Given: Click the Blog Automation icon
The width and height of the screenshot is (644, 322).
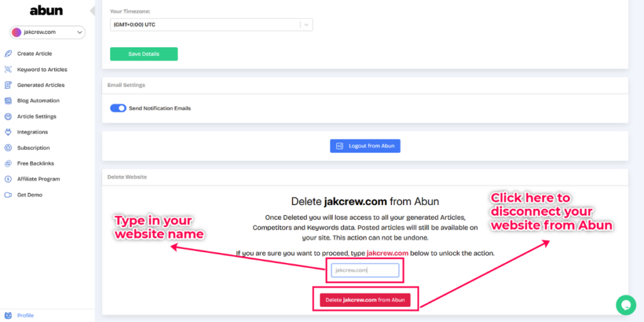Looking at the screenshot, I should pyautogui.click(x=8, y=101).
